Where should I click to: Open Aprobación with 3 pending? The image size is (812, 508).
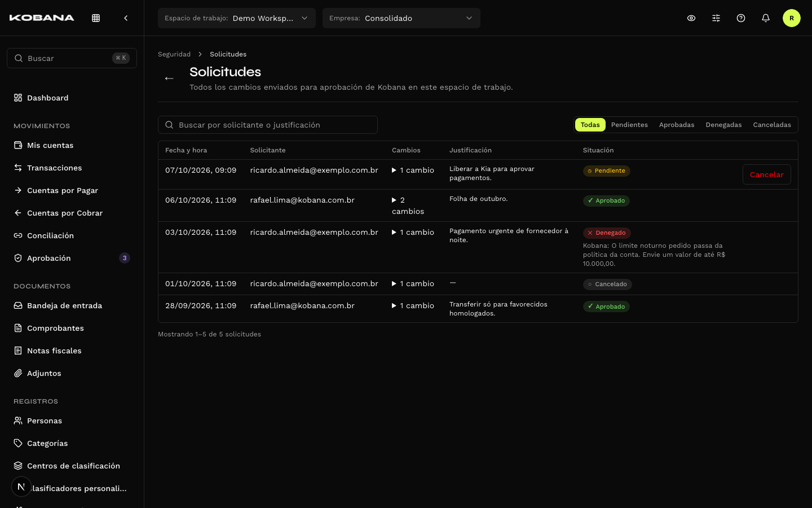pyautogui.click(x=72, y=258)
